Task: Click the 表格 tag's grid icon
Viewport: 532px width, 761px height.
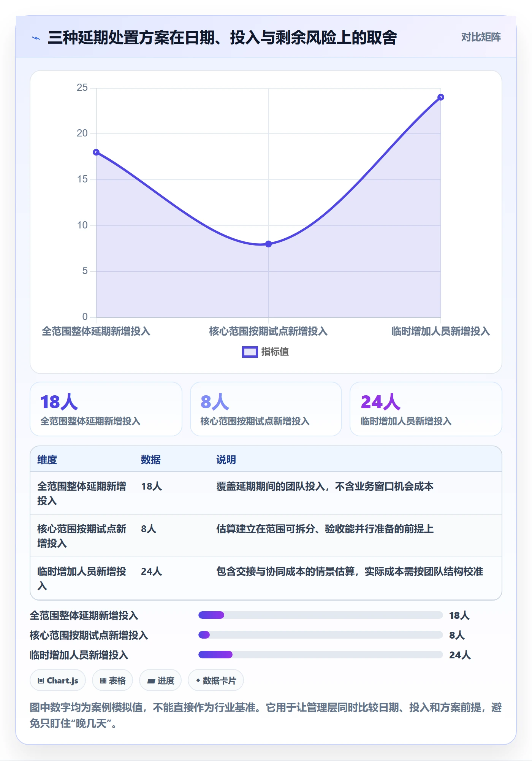Action: [x=103, y=681]
